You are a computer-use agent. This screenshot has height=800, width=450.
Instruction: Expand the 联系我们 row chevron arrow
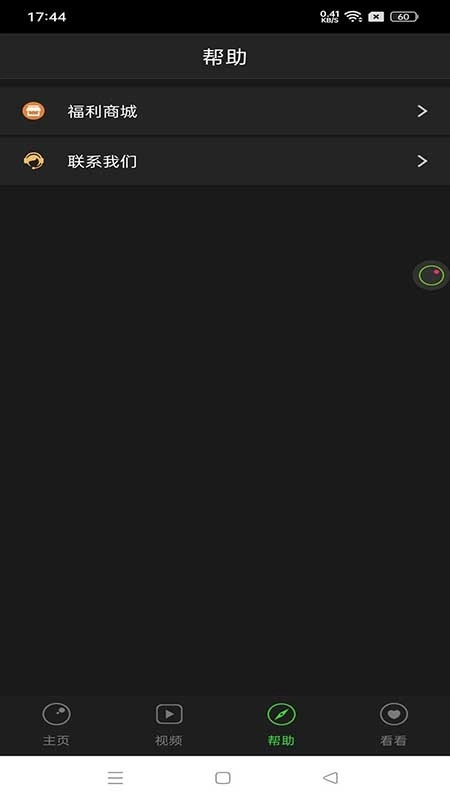point(422,161)
